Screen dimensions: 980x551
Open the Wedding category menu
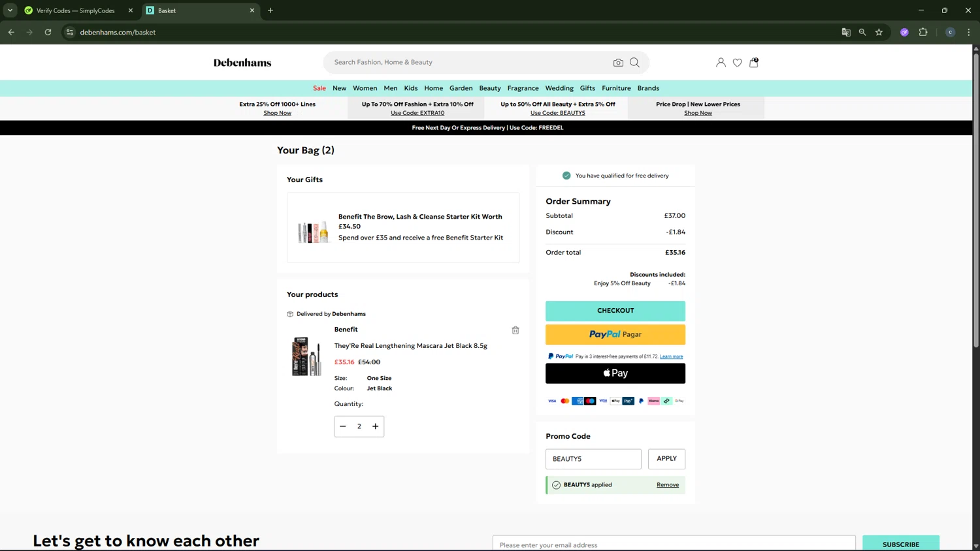559,88
